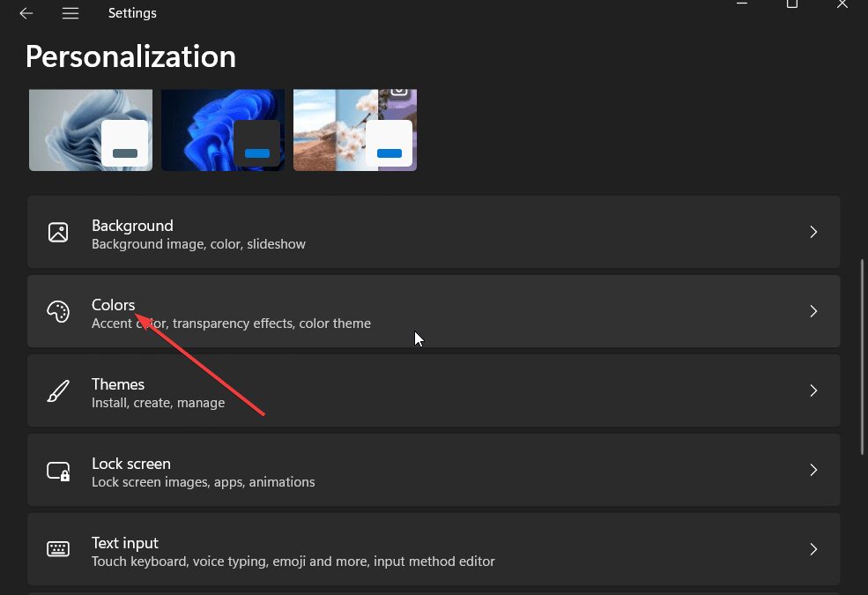The height and width of the screenshot is (595, 868).
Task: Expand the Themes row chevron
Action: (x=812, y=390)
